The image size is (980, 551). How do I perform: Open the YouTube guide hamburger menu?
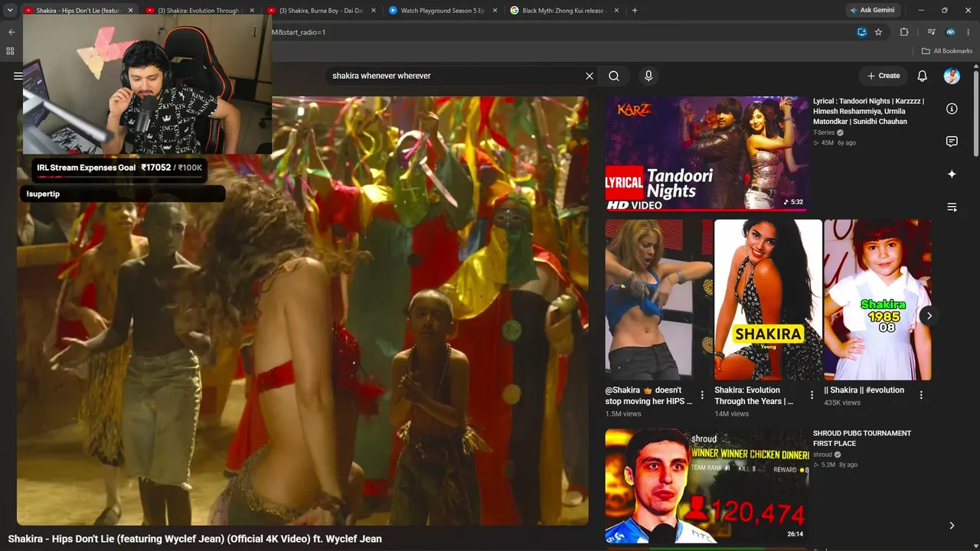18,76
